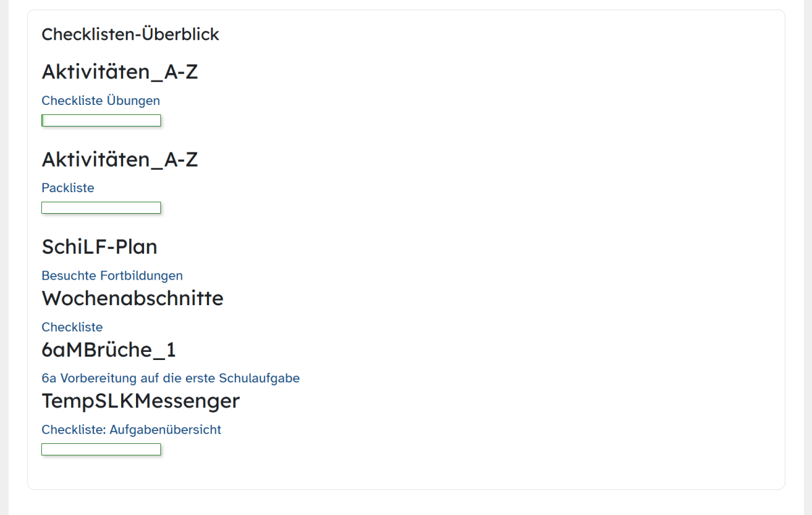Click the 6aMBrüche_1 course heading
812x515 pixels.
tap(109, 350)
